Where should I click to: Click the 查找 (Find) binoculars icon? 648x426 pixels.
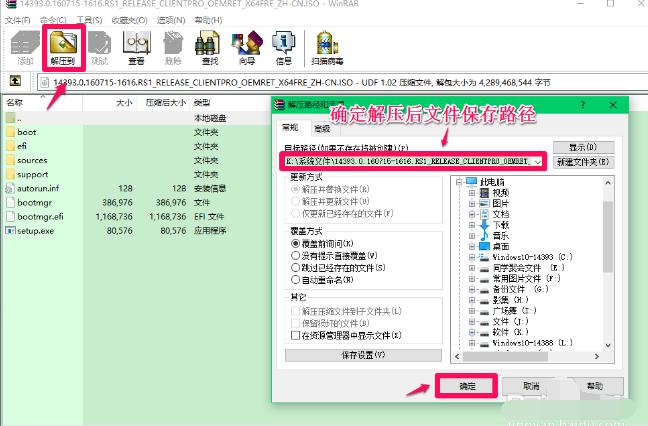click(208, 45)
